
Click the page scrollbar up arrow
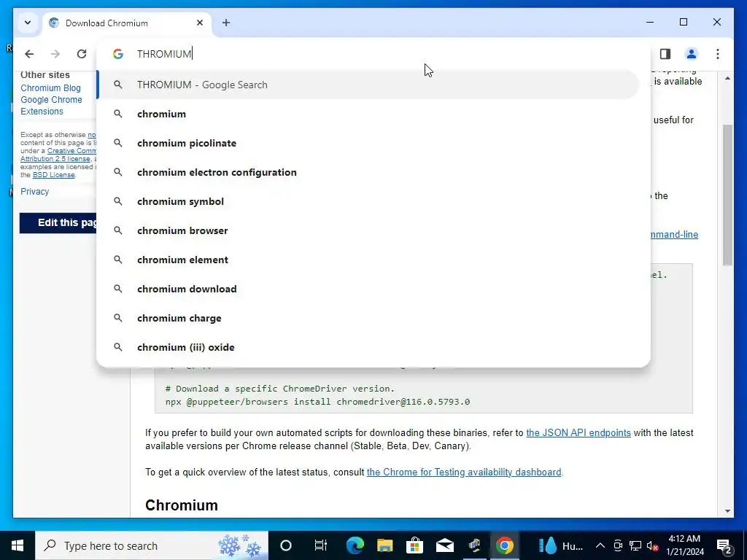click(x=727, y=78)
